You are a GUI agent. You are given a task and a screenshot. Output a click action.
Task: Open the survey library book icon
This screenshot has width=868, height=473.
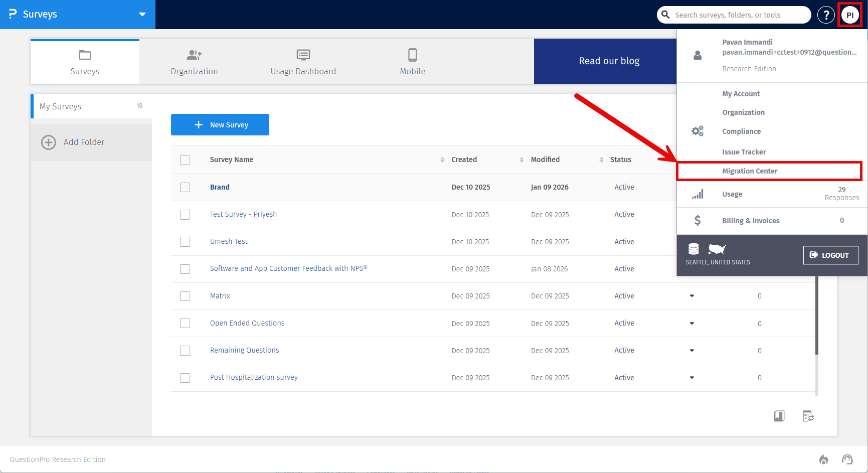tap(779, 416)
